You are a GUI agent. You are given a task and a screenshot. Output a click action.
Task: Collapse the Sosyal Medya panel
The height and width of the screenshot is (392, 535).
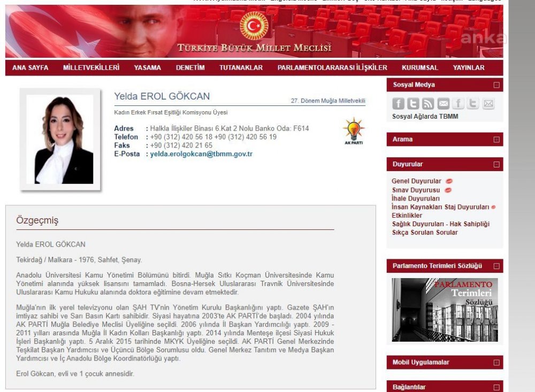coord(496,85)
